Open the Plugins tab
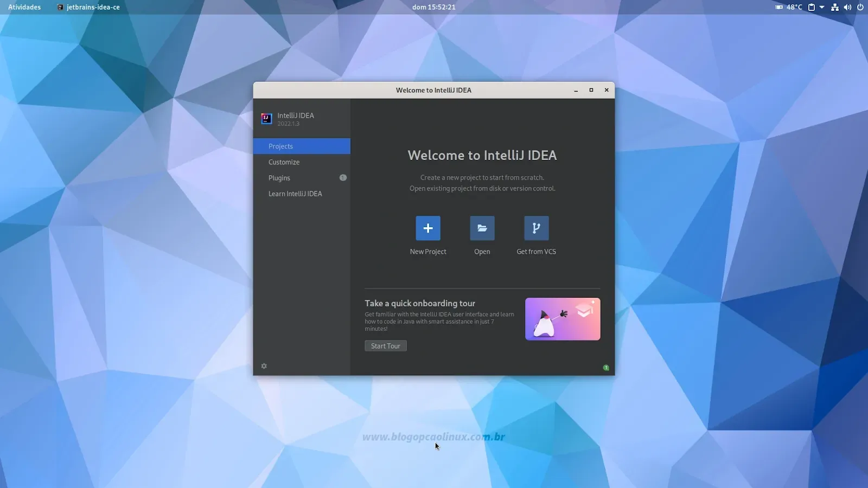The image size is (868, 488). tap(302, 178)
